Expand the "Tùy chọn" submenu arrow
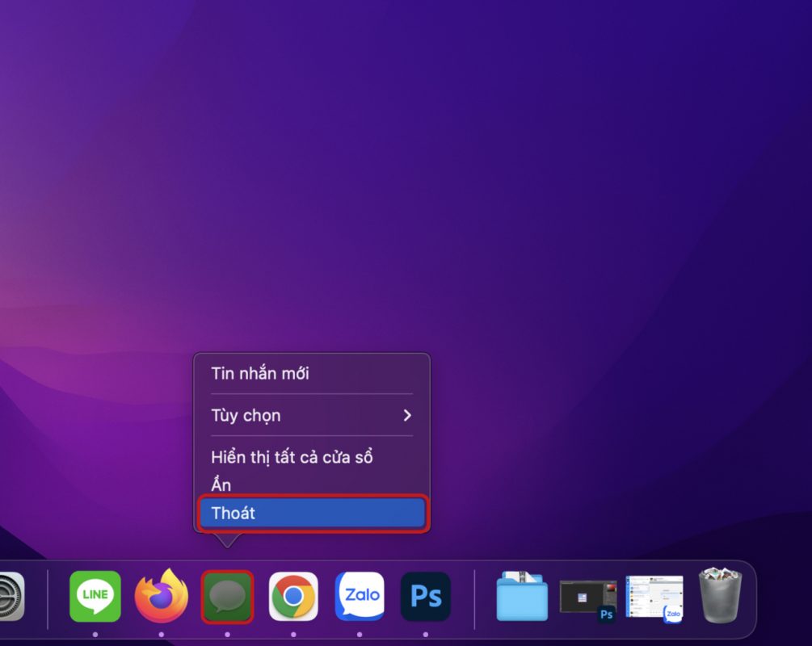This screenshot has height=646, width=812. [407, 415]
